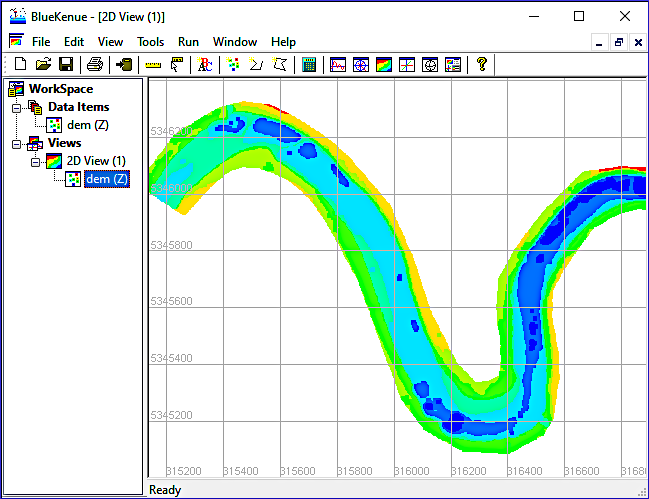The height and width of the screenshot is (499, 649).
Task: Click the 316000 x-axis label
Action: click(x=411, y=471)
